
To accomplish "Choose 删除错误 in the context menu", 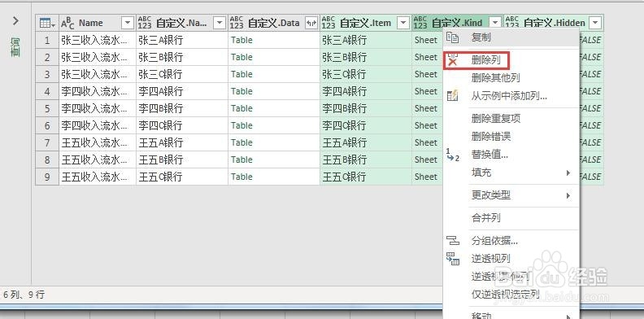I will (x=511, y=136).
